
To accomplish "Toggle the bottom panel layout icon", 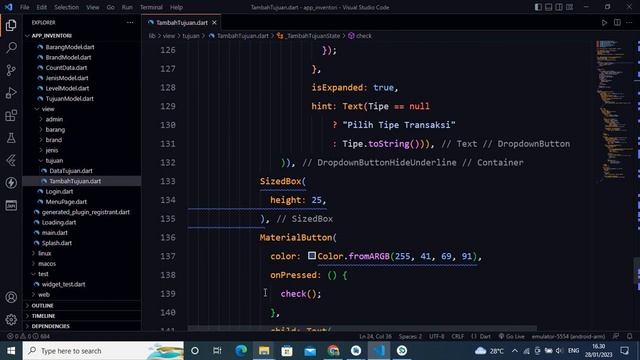I will point(549,7).
